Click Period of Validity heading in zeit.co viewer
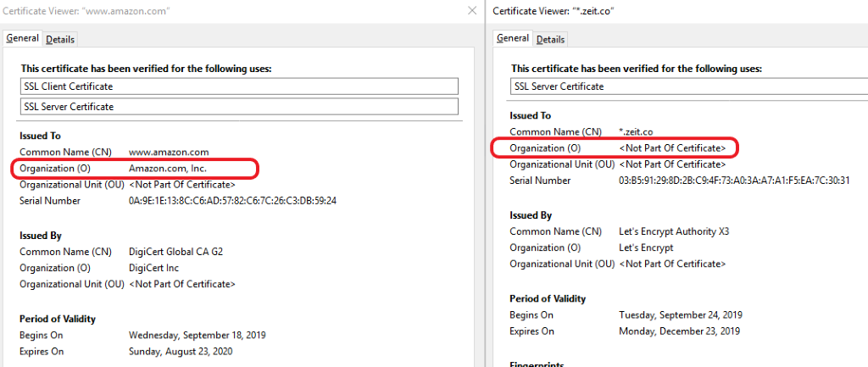Screen dimensions: 868x367 pyautogui.click(x=548, y=299)
